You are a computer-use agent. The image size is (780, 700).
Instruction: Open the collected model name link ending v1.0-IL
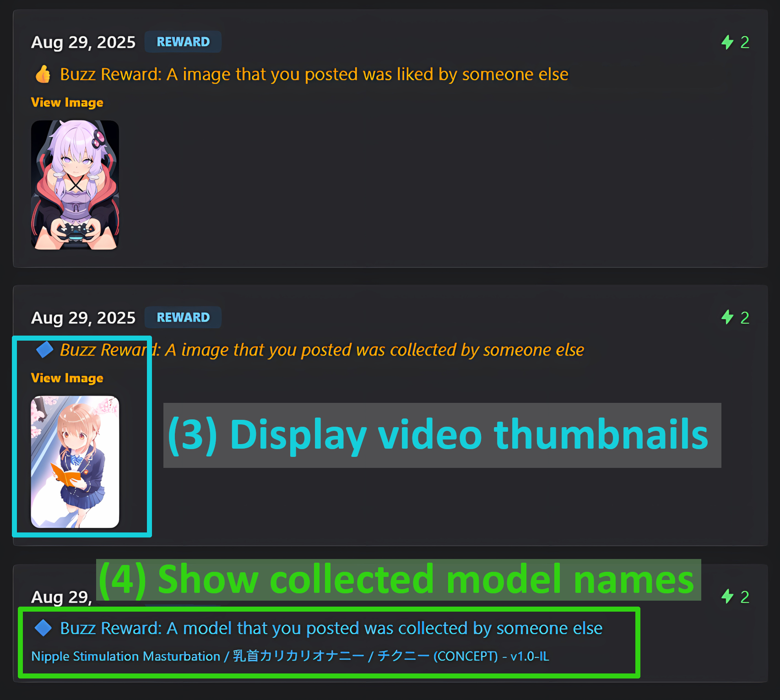pos(290,657)
